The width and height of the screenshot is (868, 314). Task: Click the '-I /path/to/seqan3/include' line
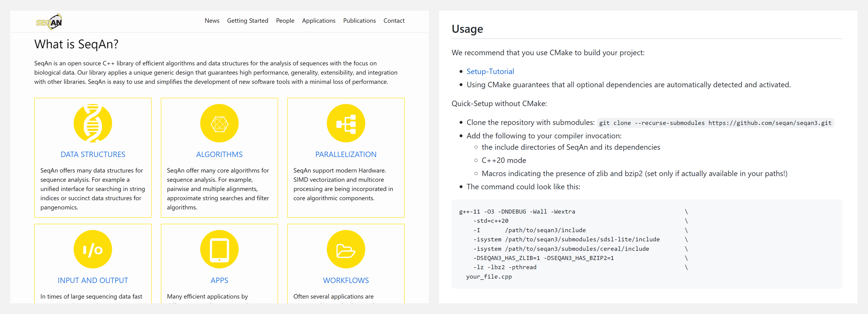529,230
